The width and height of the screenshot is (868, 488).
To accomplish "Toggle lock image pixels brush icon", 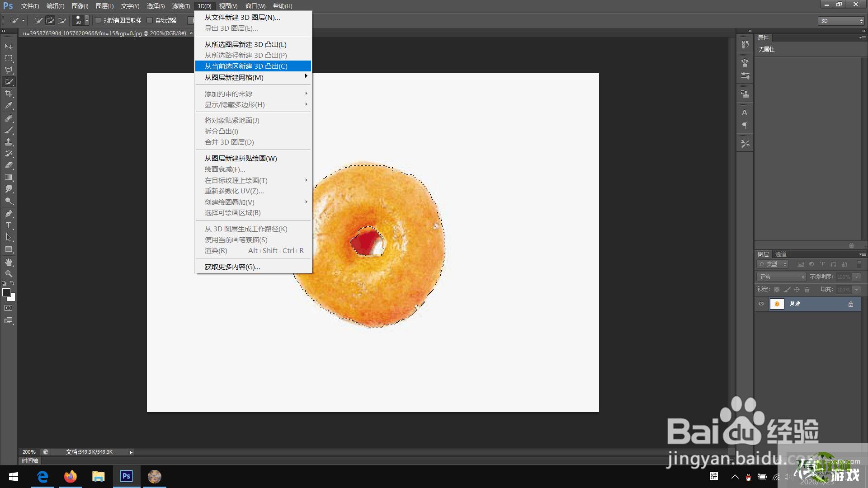I will pyautogui.click(x=787, y=290).
